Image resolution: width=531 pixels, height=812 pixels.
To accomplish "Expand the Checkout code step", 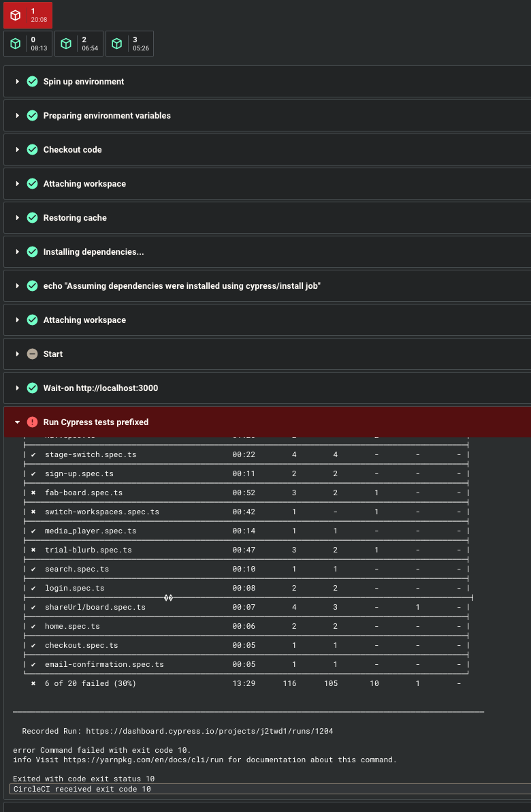I will [x=17, y=149].
